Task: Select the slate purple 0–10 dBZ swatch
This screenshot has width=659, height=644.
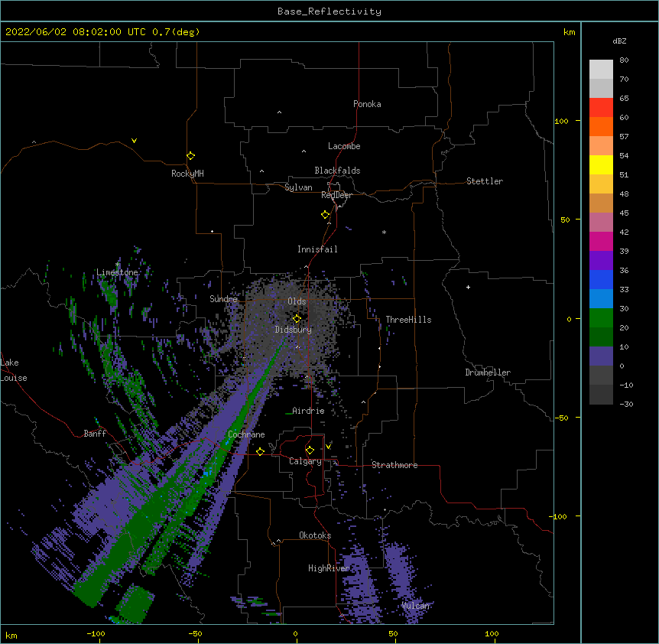Action: (x=601, y=356)
